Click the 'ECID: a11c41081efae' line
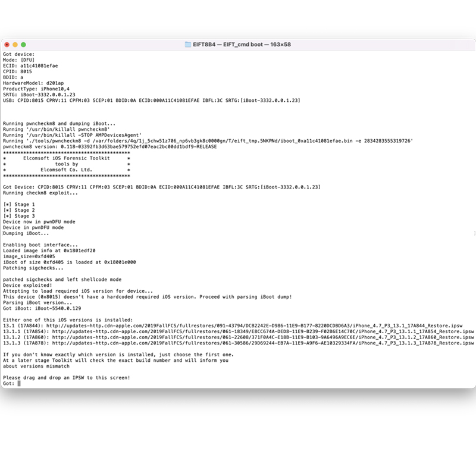476x476 pixels. [30, 66]
